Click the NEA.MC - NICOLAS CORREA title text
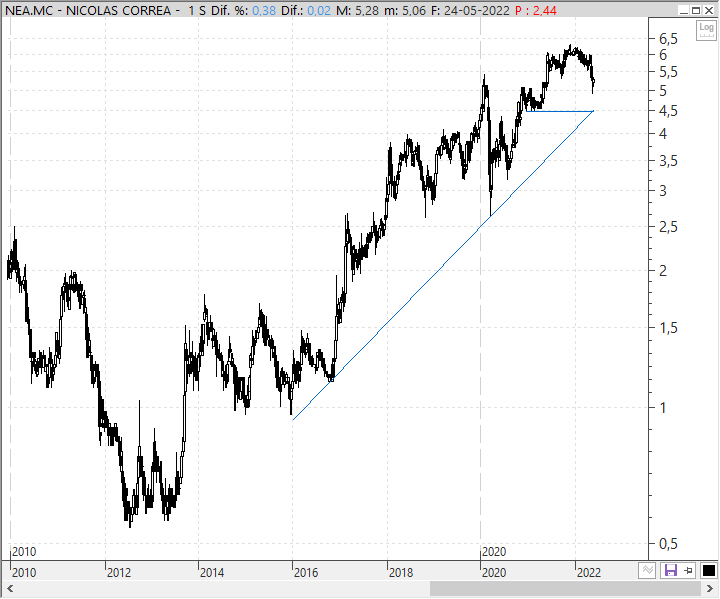720x599 pixels. click(88, 10)
